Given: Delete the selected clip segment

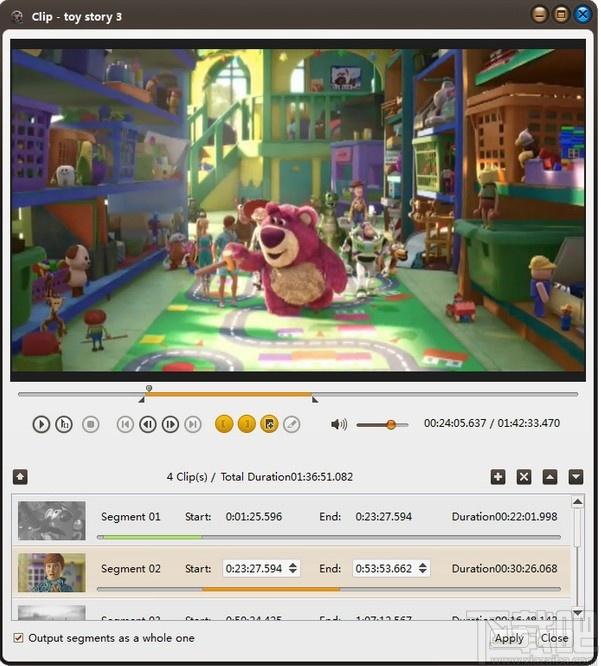Looking at the screenshot, I should coord(523,477).
